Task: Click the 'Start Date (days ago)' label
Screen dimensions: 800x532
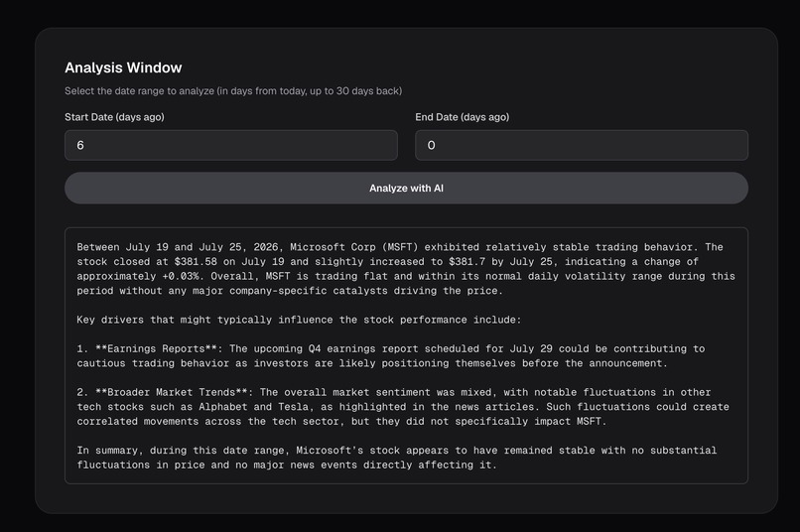Action: pyautogui.click(x=114, y=117)
